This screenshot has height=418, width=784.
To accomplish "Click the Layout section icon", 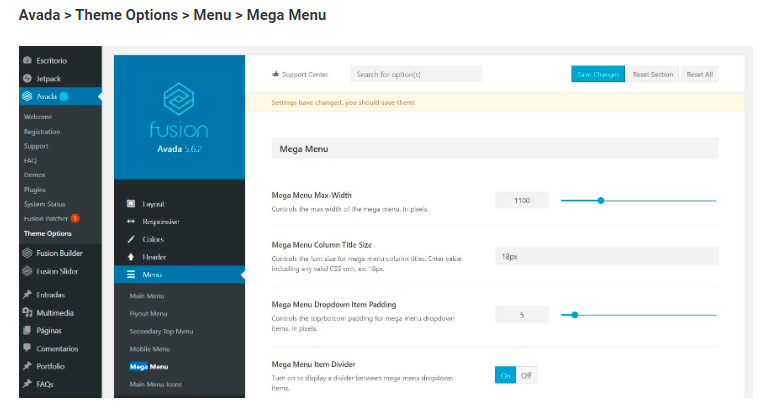I will [131, 204].
